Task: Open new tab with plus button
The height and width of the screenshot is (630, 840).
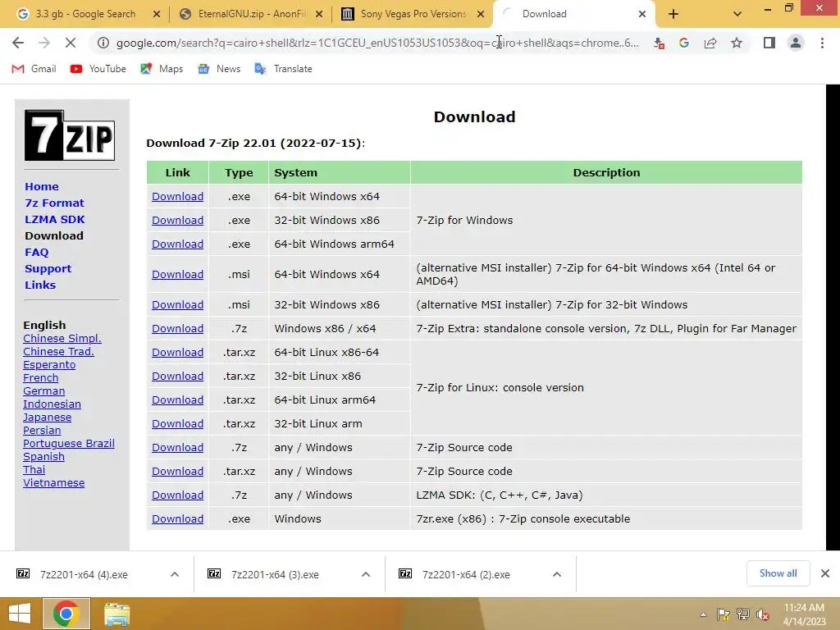Action: coord(673,14)
